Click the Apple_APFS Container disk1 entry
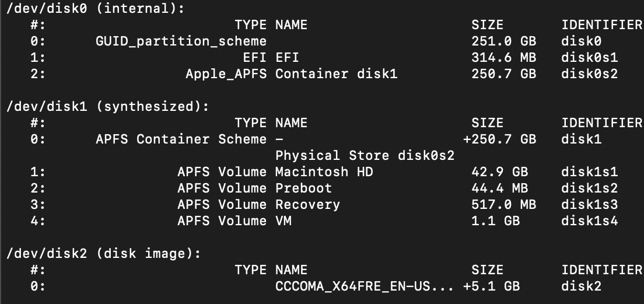Image resolution: width=644 pixels, height=304 pixels. click(291, 74)
